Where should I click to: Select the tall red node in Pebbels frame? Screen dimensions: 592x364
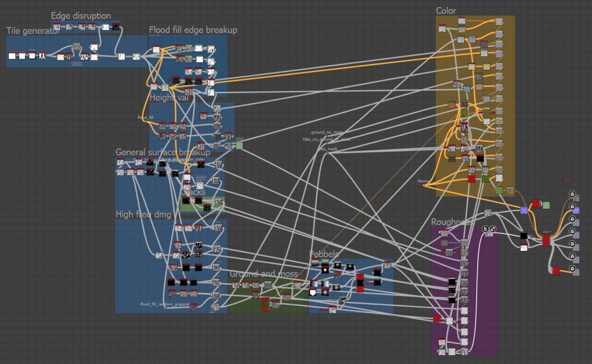[360, 283]
